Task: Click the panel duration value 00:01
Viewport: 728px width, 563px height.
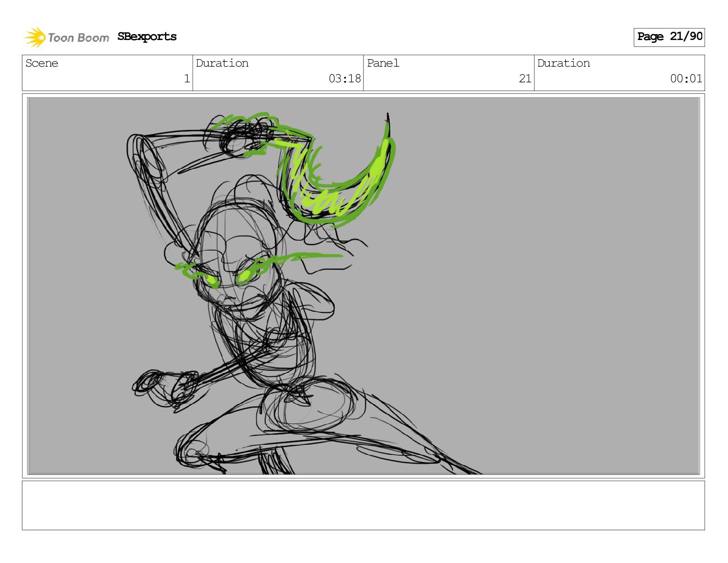Action: click(686, 79)
